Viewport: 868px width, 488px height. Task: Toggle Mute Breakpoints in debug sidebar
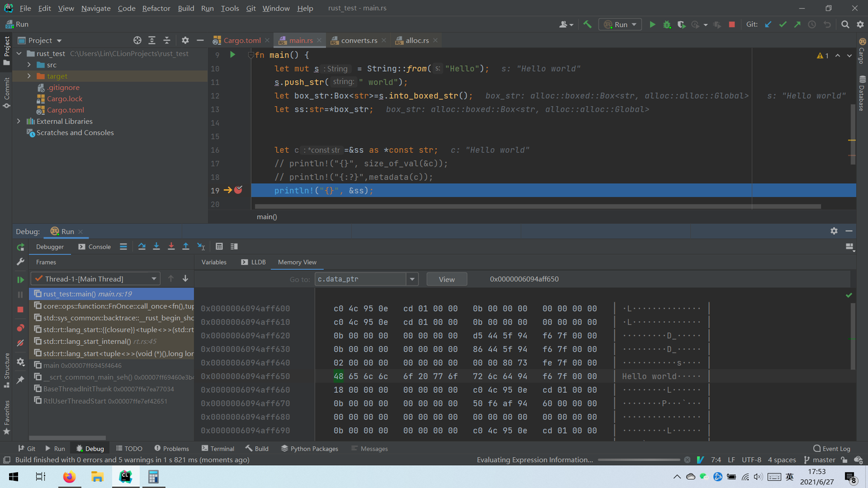(20, 343)
